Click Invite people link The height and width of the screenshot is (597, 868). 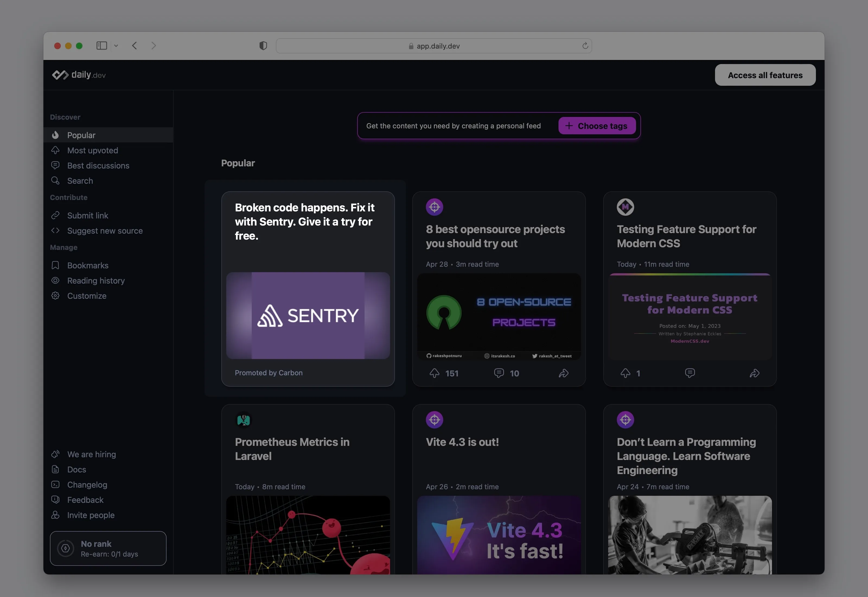click(91, 515)
